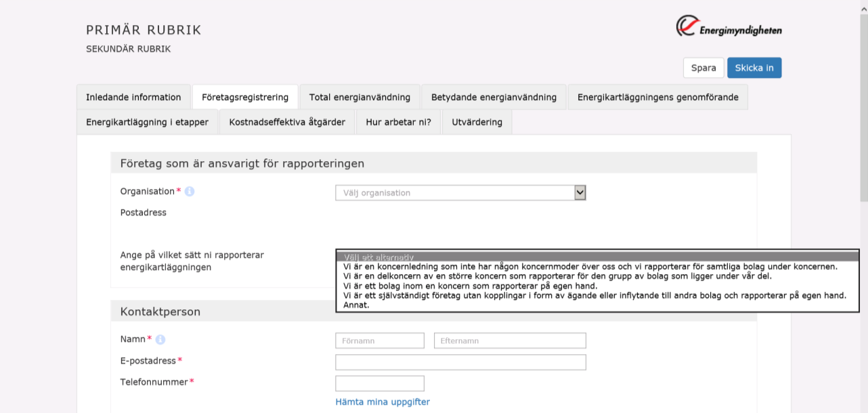Open Kostnadseffektiva åtgärder tab
The width and height of the screenshot is (868, 413).
(x=287, y=122)
